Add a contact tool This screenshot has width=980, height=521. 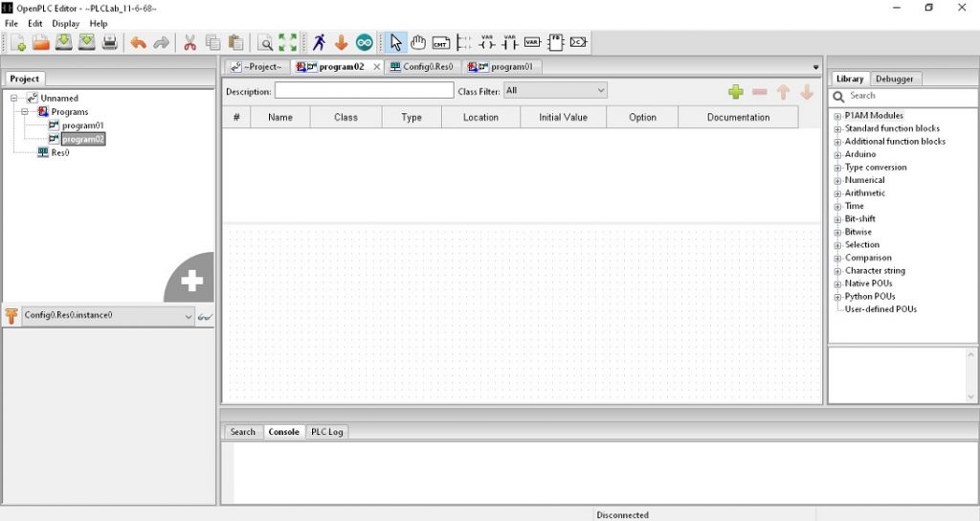(x=509, y=42)
